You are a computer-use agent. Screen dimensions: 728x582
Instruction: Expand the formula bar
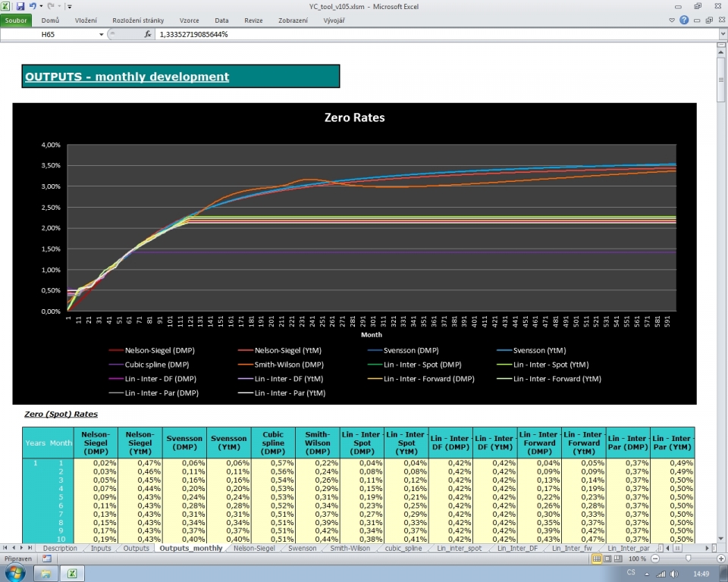[x=721, y=34]
